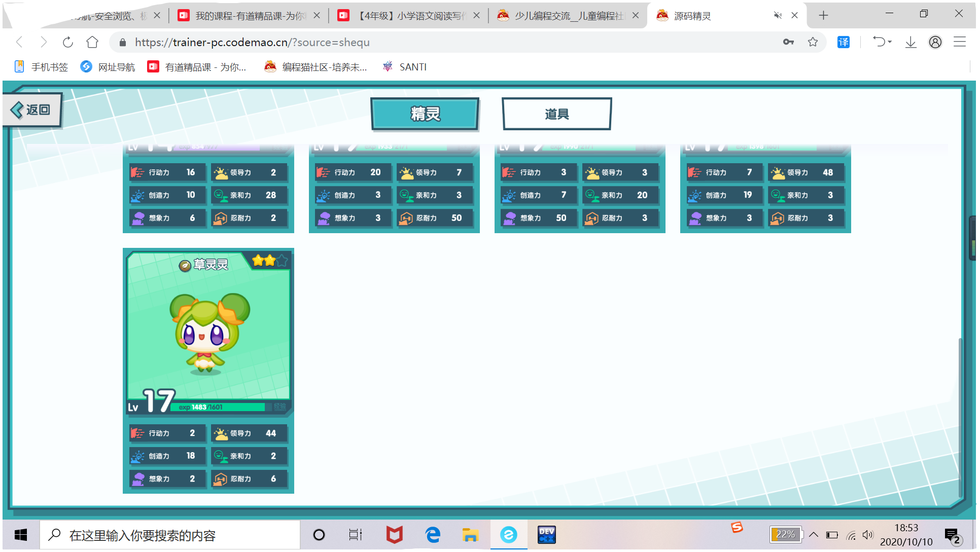Open the browser home page
The width and height of the screenshot is (980, 552).
[x=92, y=42]
